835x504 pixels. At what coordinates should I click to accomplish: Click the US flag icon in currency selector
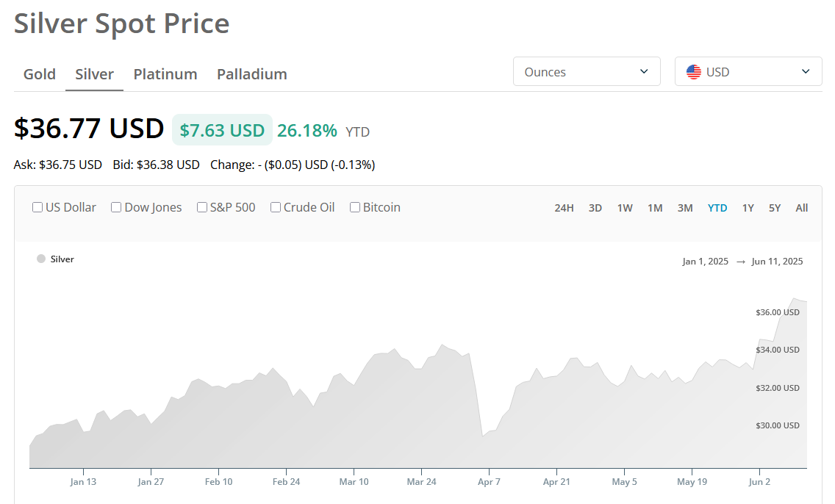693,72
